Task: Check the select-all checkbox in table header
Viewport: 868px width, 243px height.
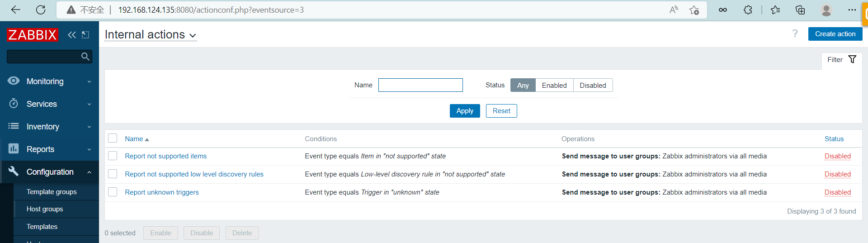Action: point(113,138)
